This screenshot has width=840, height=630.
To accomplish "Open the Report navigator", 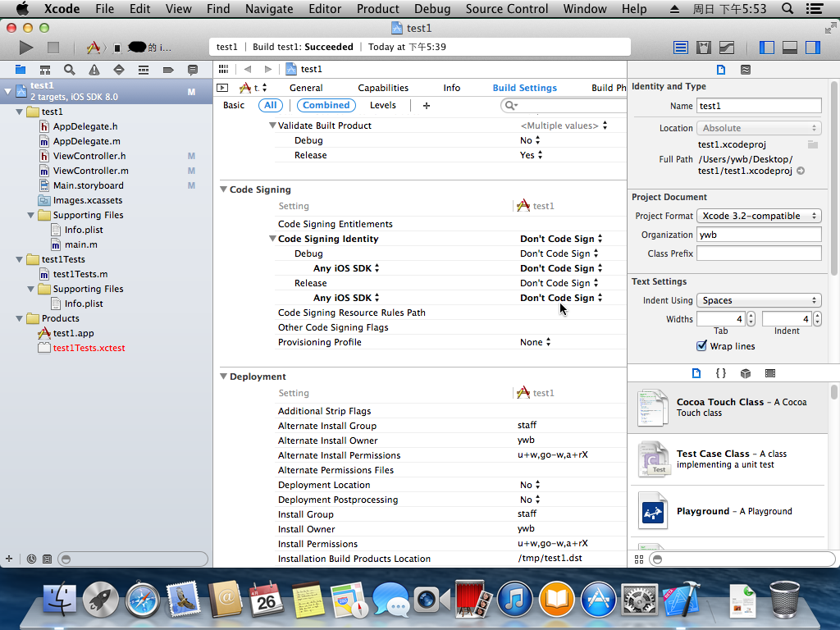I will point(192,70).
